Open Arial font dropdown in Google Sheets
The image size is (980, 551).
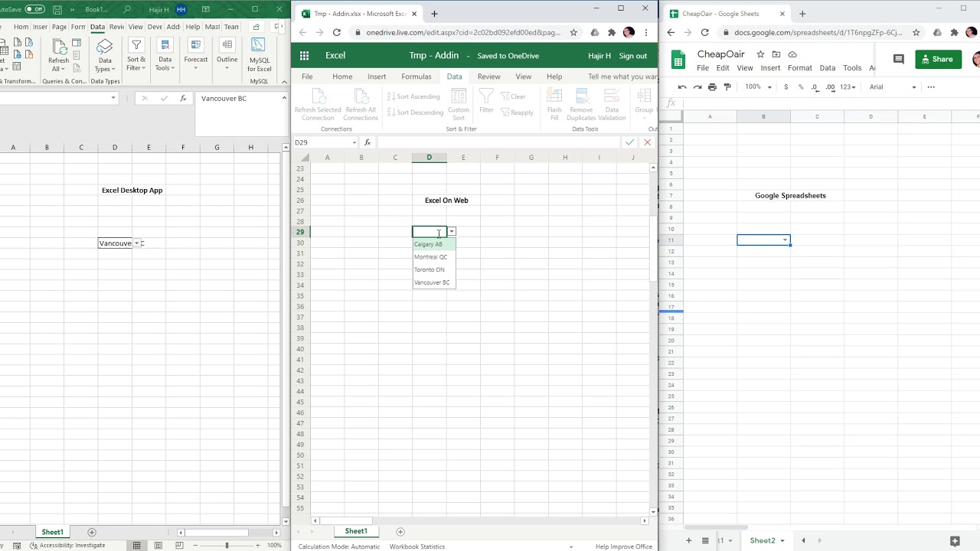[x=893, y=87]
